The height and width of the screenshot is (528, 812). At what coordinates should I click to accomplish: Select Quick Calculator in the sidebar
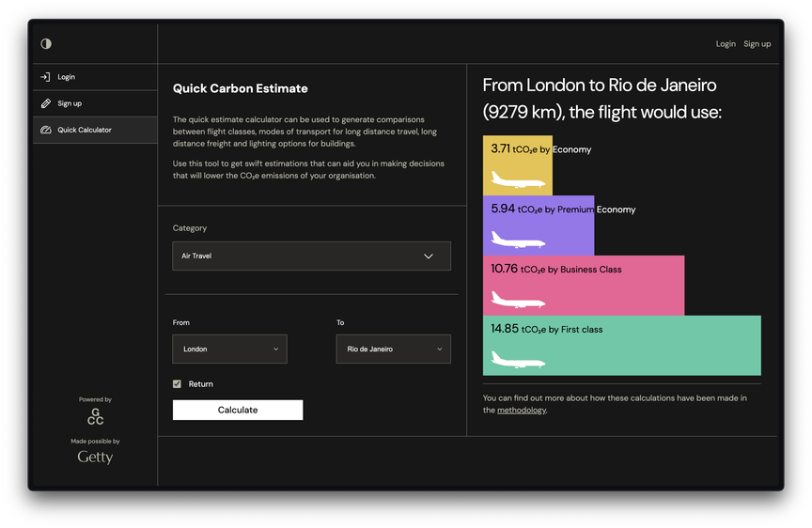point(95,130)
